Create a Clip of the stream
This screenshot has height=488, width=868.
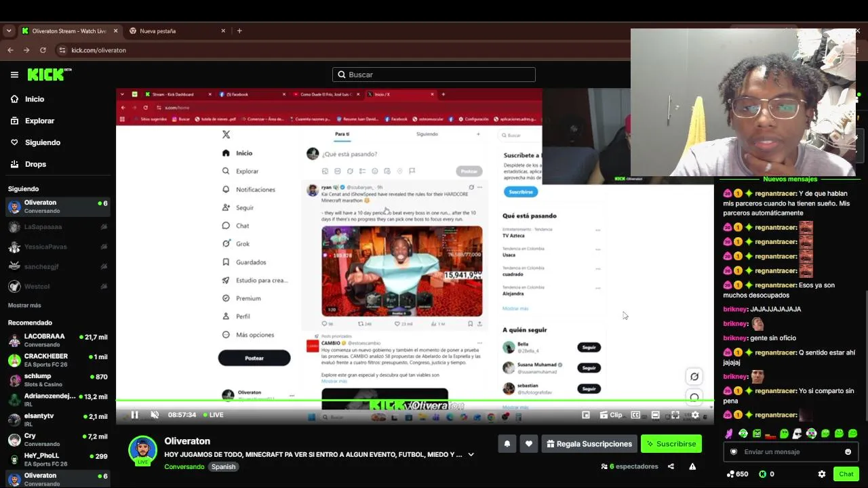click(x=611, y=415)
